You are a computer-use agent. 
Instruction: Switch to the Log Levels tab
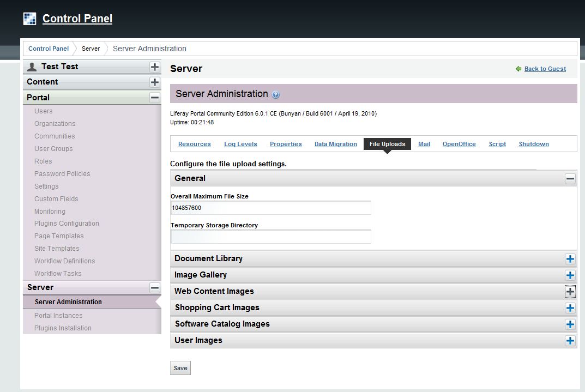tap(240, 144)
